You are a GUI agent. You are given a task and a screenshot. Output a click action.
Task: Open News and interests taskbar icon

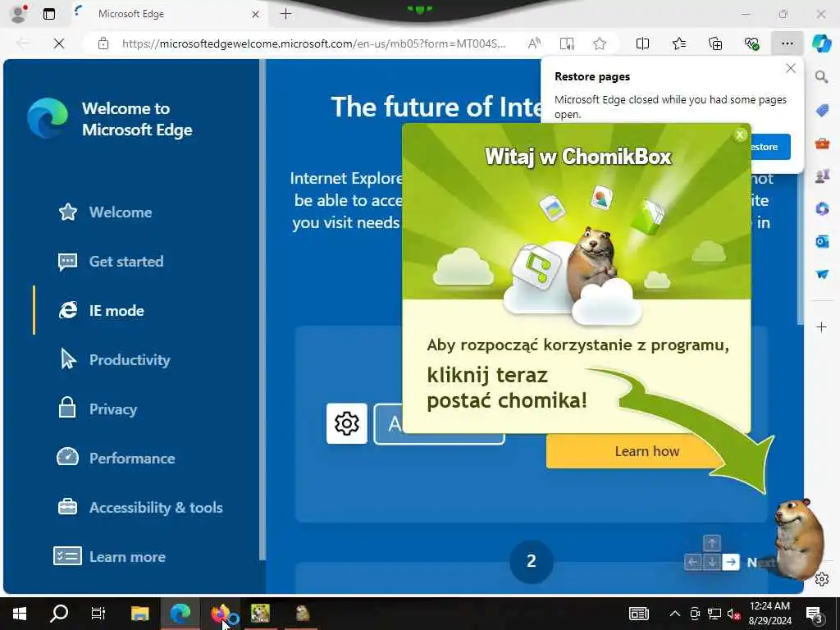[x=638, y=614]
